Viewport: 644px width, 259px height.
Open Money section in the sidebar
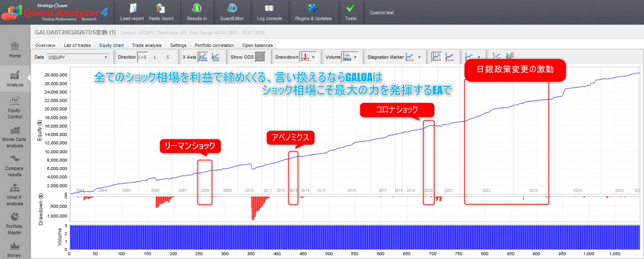point(15,250)
